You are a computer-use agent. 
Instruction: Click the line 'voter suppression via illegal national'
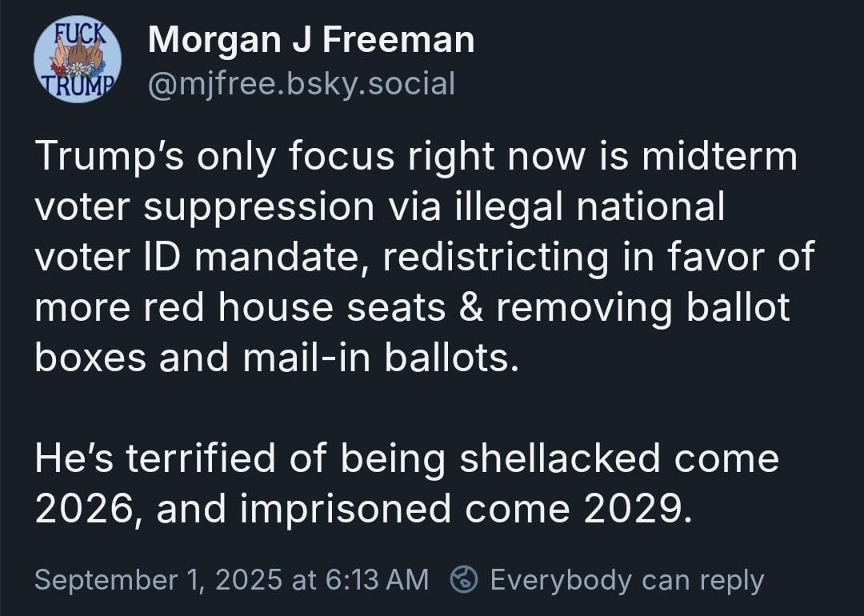pyautogui.click(x=380, y=208)
